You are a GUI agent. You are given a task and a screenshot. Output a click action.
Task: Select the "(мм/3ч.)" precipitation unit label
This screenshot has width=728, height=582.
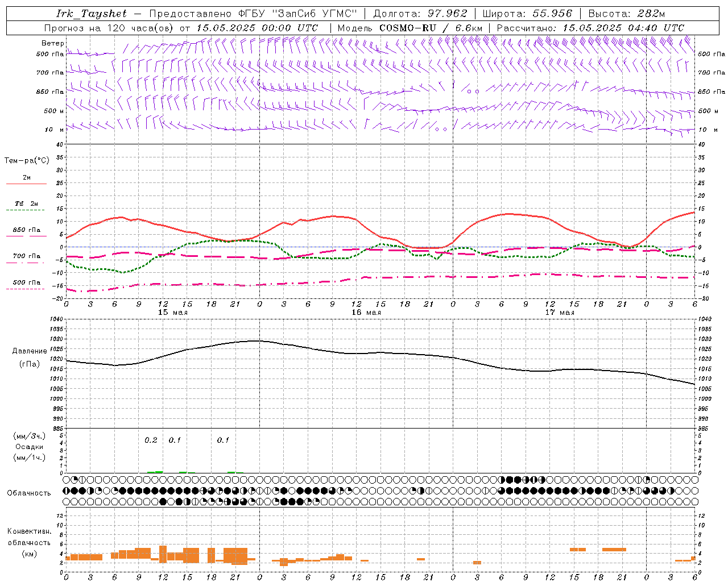point(30,436)
